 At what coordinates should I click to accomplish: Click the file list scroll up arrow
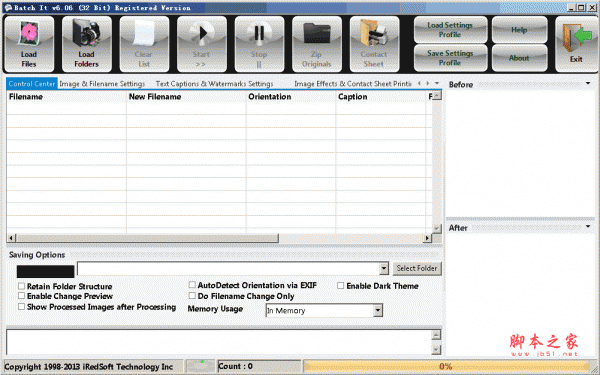point(437,95)
